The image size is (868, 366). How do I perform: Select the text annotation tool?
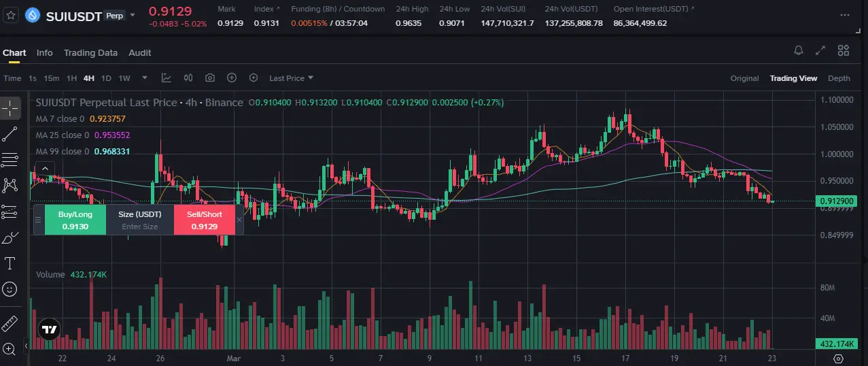[10, 263]
